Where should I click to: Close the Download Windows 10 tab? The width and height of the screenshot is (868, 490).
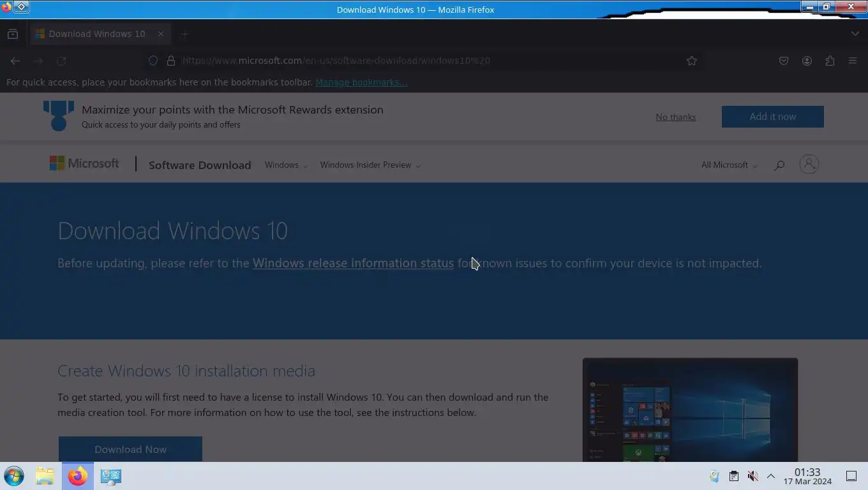pyautogui.click(x=161, y=34)
